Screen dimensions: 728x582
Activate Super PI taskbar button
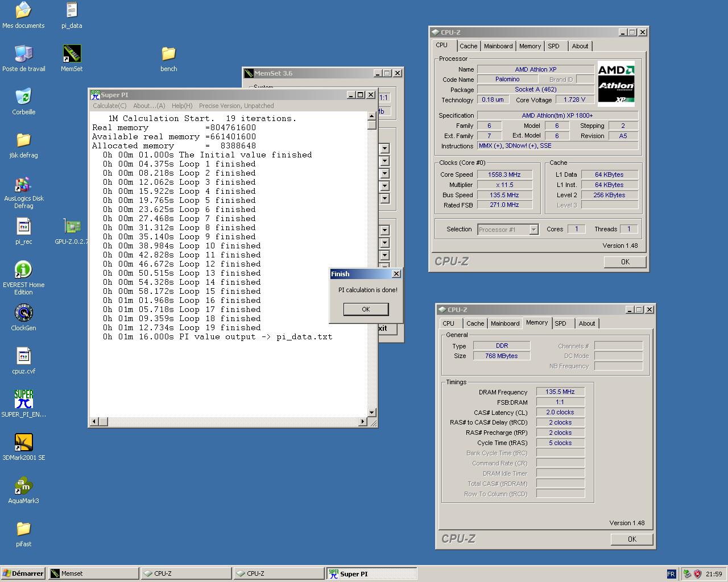[x=372, y=573]
